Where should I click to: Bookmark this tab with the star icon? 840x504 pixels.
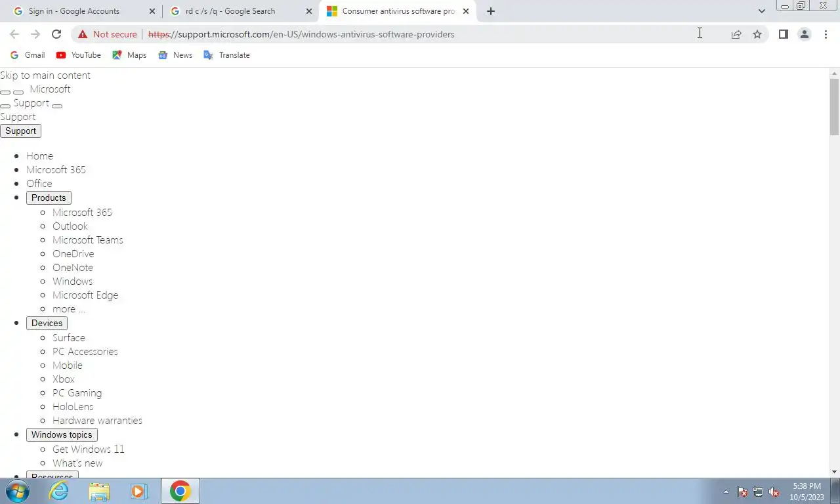(x=757, y=34)
